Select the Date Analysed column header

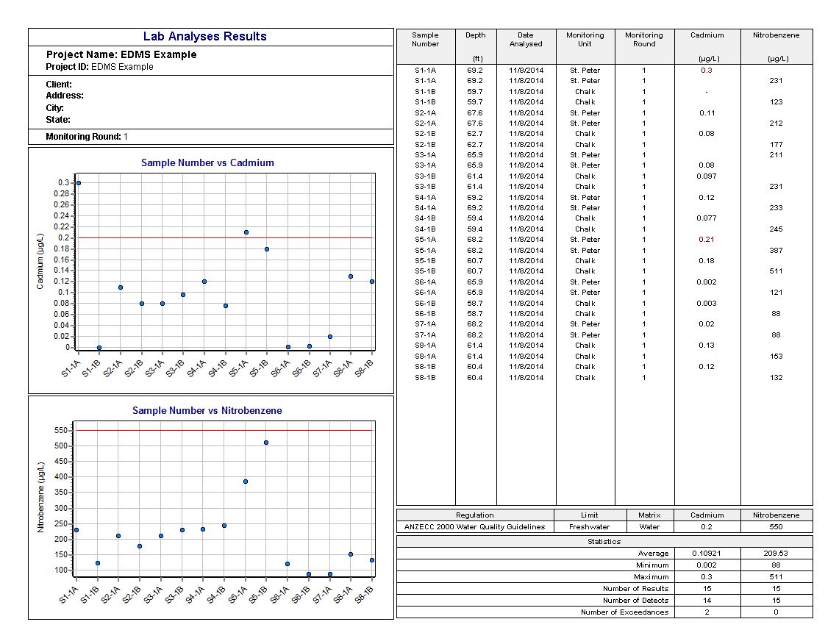click(x=525, y=40)
